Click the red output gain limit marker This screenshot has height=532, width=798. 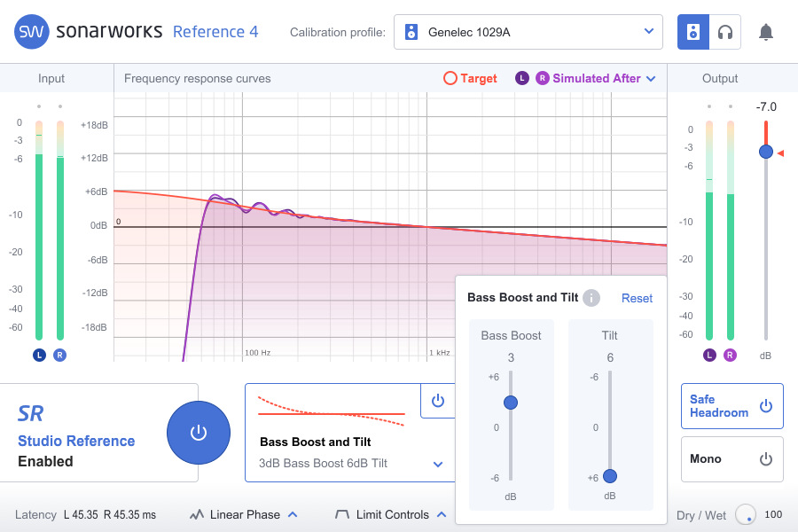tap(780, 153)
